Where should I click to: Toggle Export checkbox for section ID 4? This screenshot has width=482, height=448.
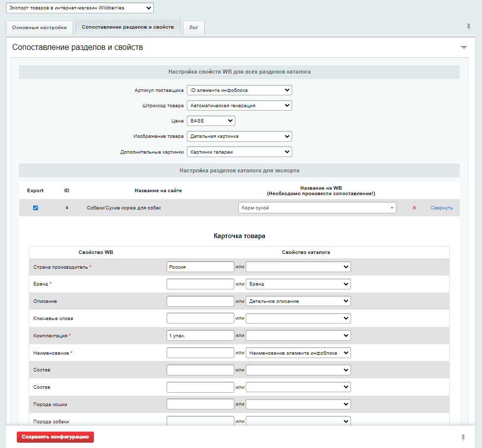tap(36, 208)
